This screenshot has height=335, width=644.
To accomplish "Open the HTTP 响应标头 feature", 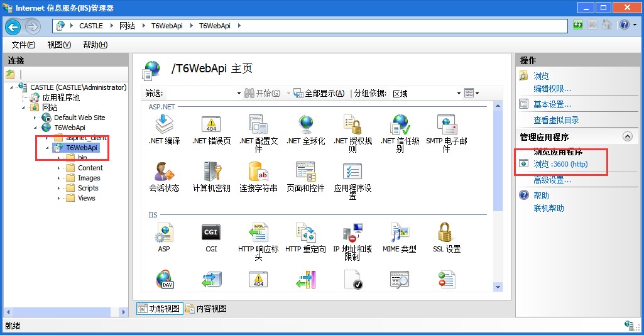I will pyautogui.click(x=258, y=242).
